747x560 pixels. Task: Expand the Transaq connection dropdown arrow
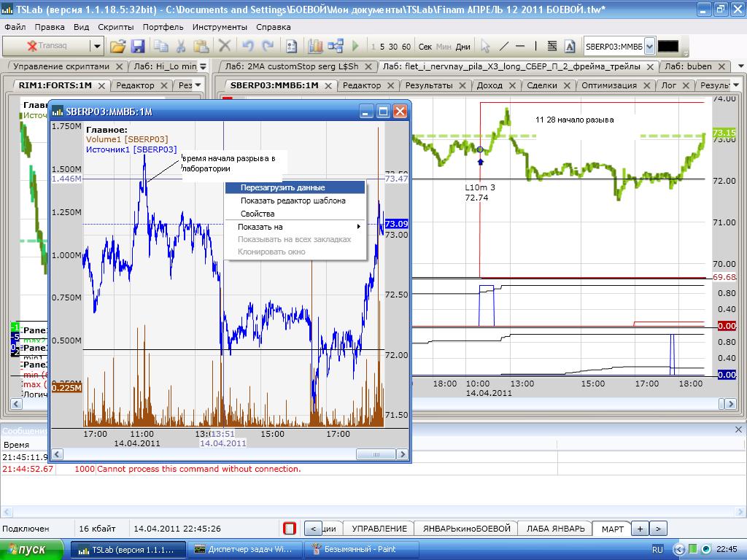point(97,46)
